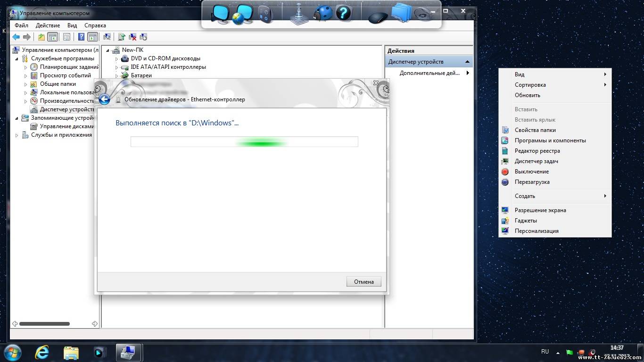
Task: Launch Internet Explorer from the taskbar
Action: pos(42,353)
